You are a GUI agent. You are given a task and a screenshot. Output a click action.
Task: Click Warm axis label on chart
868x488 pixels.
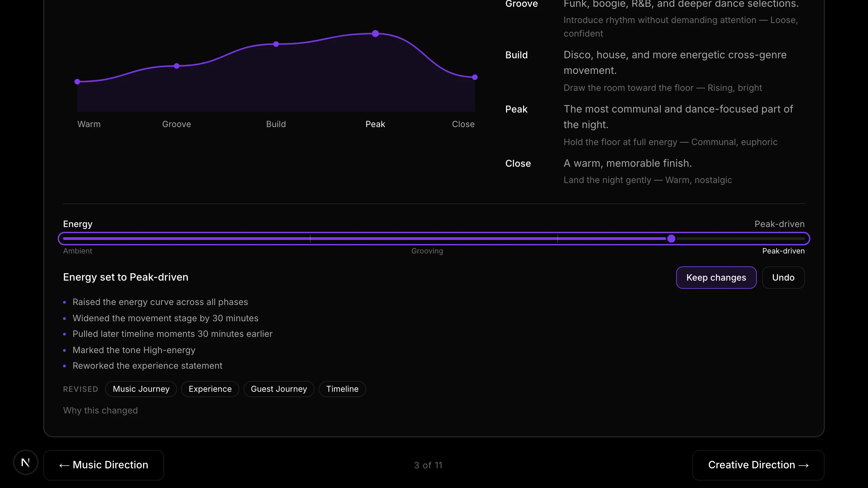click(x=89, y=124)
